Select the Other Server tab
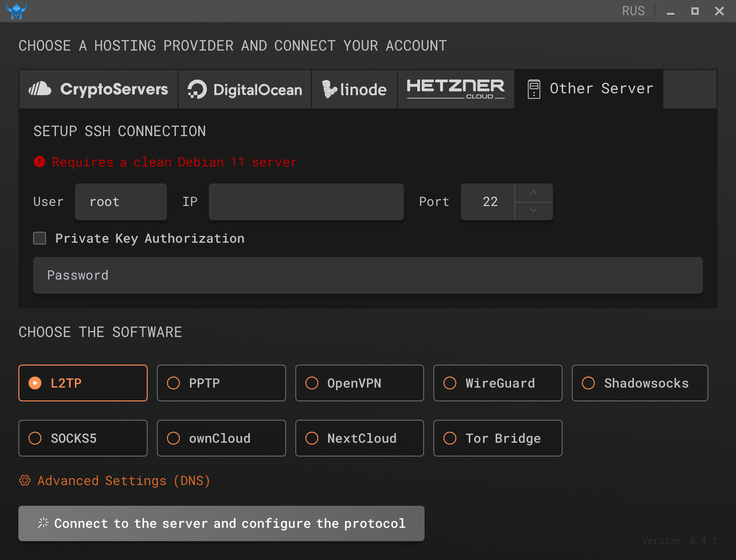Image resolution: width=736 pixels, height=560 pixels. [589, 89]
